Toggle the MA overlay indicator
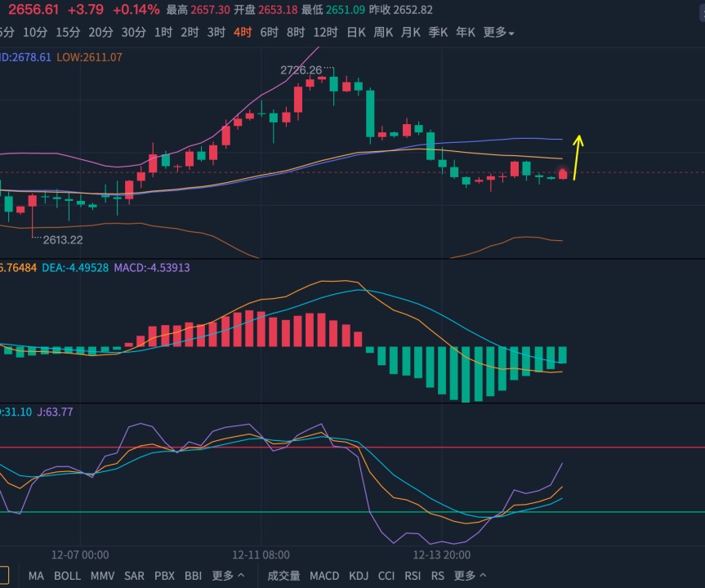The image size is (705, 588). click(x=36, y=576)
